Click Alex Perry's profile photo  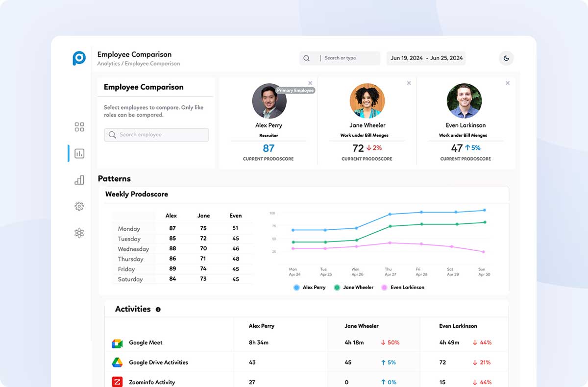269,101
